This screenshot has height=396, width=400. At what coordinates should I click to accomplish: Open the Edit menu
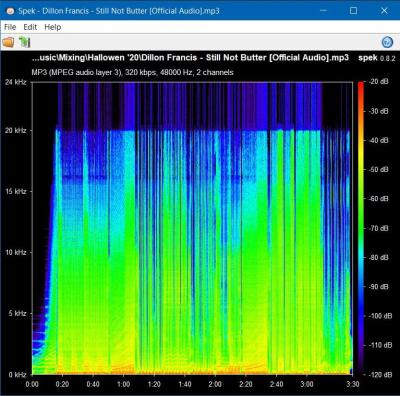(30, 27)
